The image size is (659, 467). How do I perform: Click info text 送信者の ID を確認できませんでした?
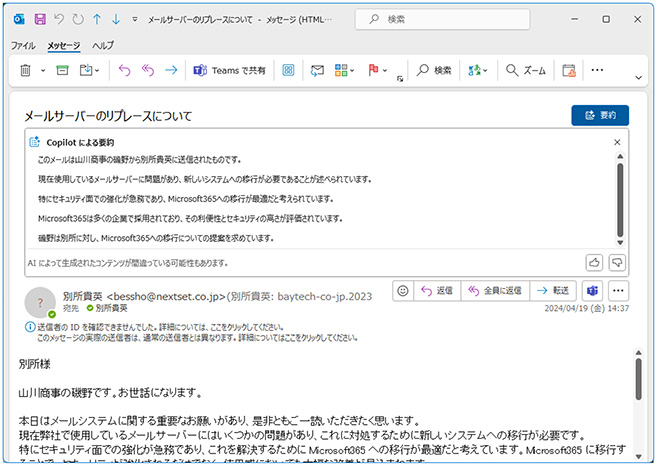[160, 327]
